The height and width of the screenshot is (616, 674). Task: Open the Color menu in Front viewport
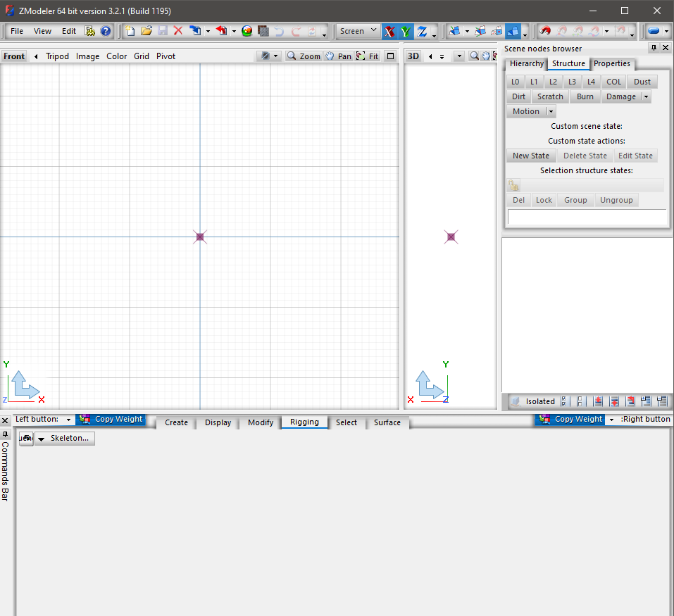tap(117, 56)
